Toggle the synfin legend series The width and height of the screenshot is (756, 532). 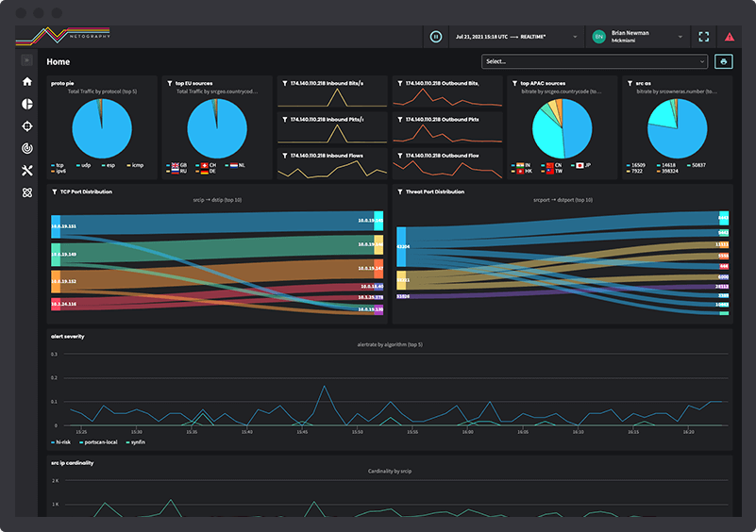136,441
